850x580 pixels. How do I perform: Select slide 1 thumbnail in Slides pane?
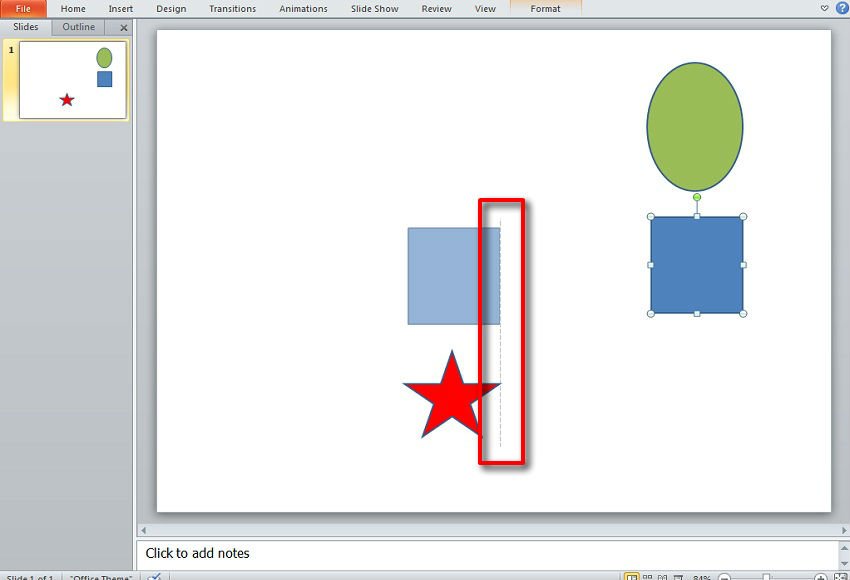pyautogui.click(x=73, y=80)
